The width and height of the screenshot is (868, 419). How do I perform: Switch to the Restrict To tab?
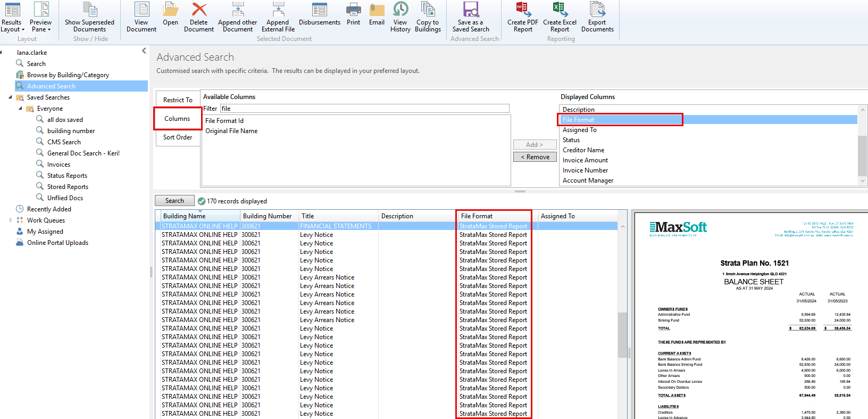pyautogui.click(x=178, y=100)
